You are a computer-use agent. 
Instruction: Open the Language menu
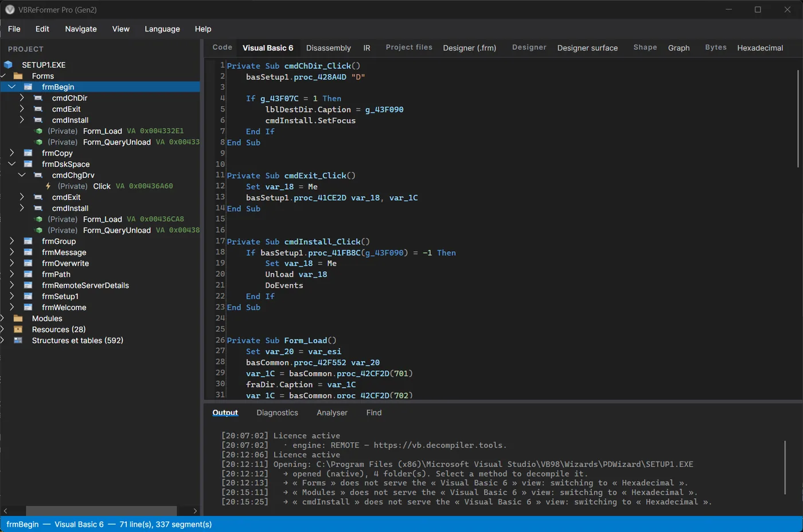point(162,29)
